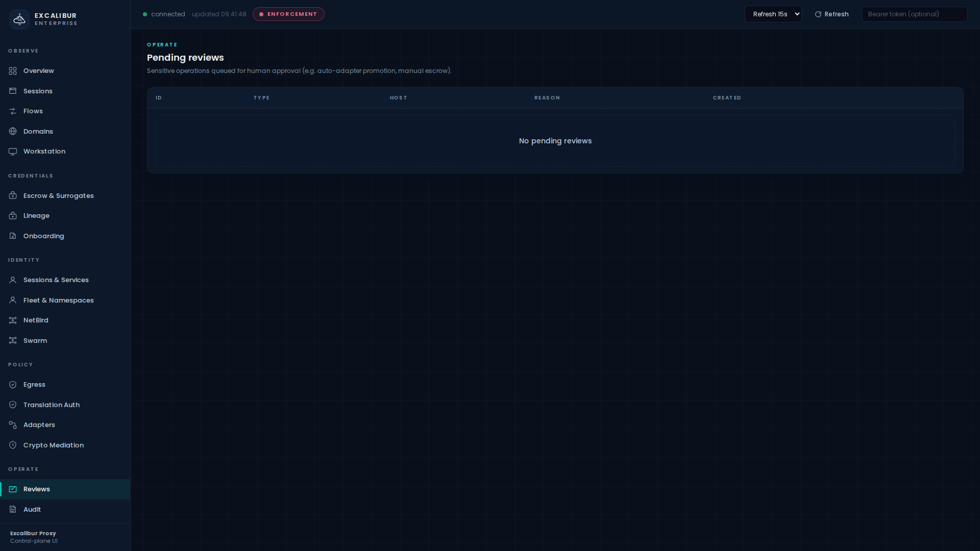Click the Audit document icon
980x551 pixels.
click(13, 510)
